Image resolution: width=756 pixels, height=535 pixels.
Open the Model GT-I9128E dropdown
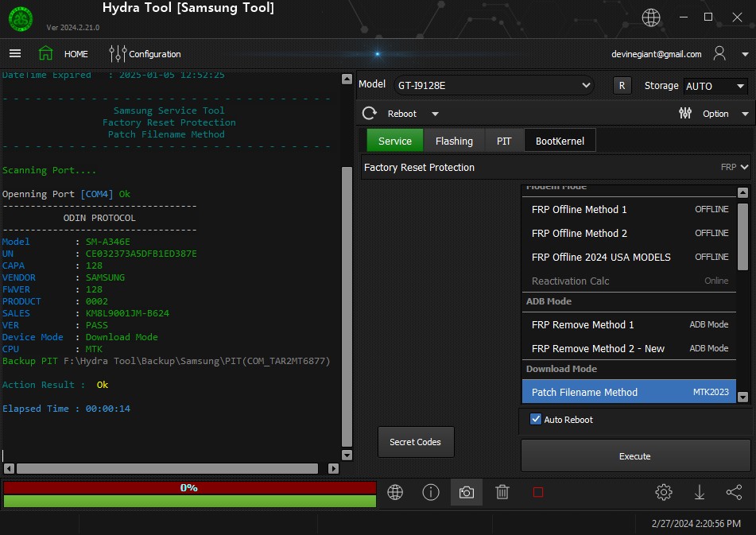(494, 85)
